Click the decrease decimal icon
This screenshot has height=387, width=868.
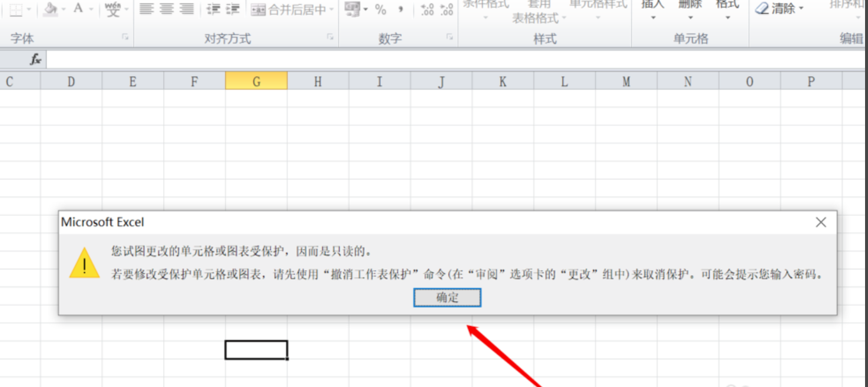pyautogui.click(x=447, y=9)
